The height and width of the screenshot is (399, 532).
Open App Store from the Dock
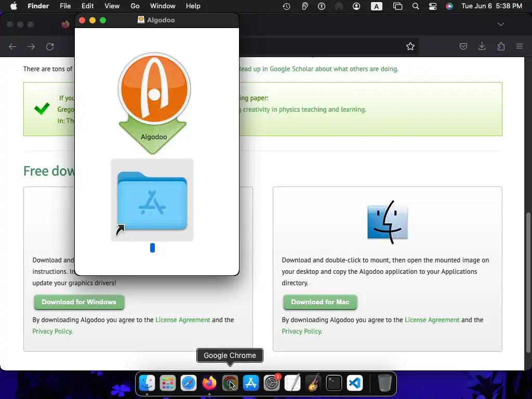point(251,383)
